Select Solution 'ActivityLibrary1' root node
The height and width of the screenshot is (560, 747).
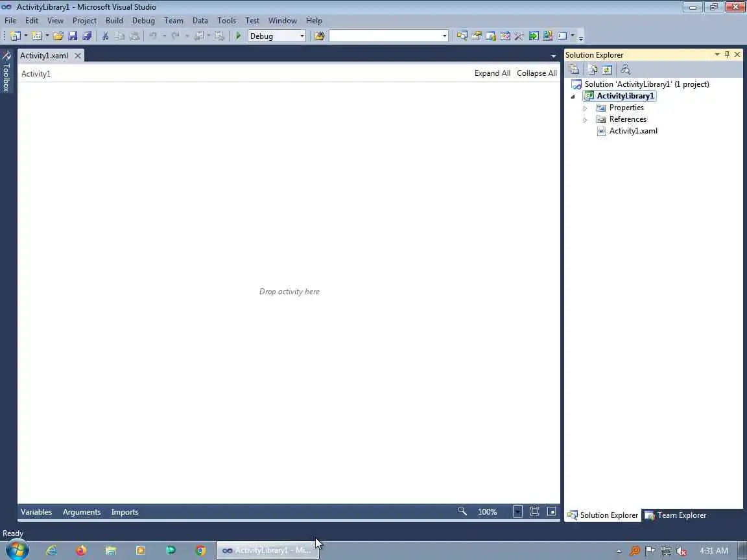(646, 84)
